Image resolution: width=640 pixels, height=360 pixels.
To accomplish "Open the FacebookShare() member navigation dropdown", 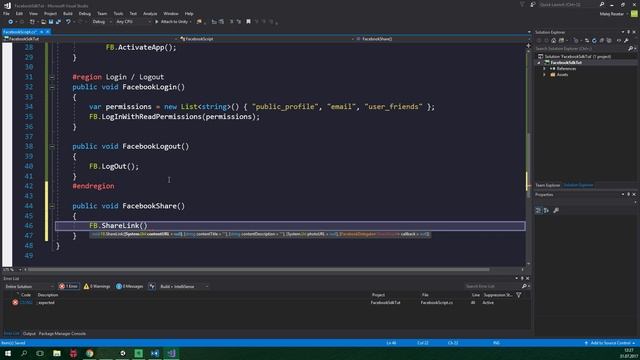I will pos(442,39).
